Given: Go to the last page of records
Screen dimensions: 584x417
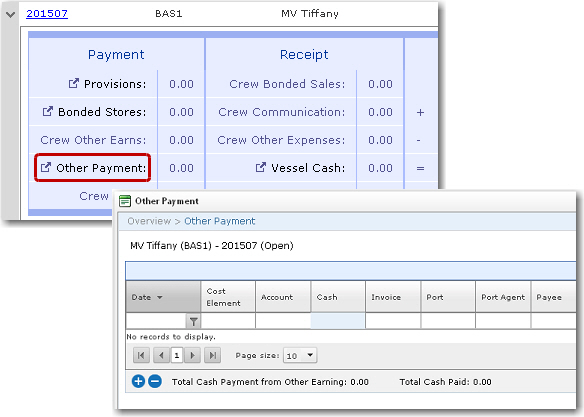Looking at the screenshot, I should pos(213,355).
